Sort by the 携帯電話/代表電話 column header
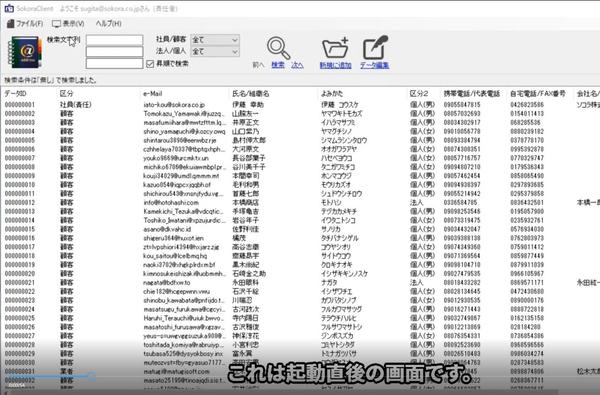The width and height of the screenshot is (600, 395). coord(472,94)
